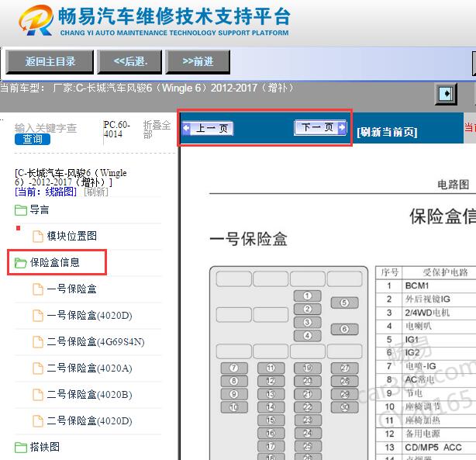Open 二号保险盒(4020A) page
This screenshot has height=460, width=476.
coord(90,368)
